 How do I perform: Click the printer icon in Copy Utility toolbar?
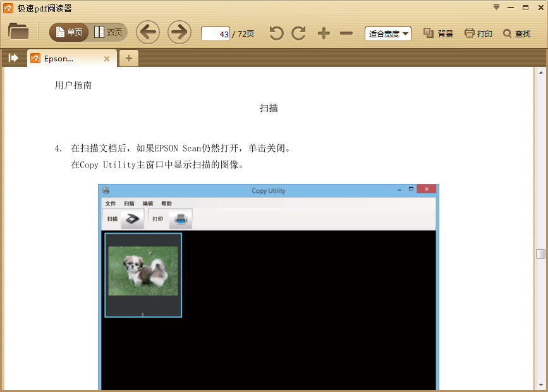pyautogui.click(x=181, y=219)
